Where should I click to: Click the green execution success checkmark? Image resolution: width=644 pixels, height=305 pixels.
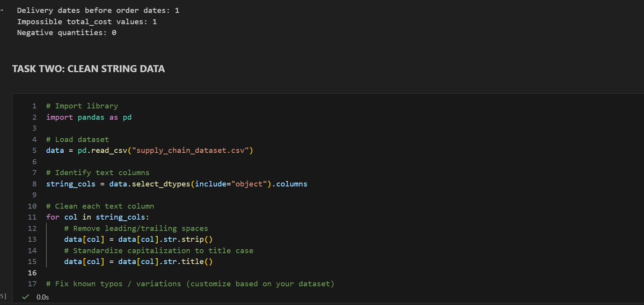coord(25,296)
